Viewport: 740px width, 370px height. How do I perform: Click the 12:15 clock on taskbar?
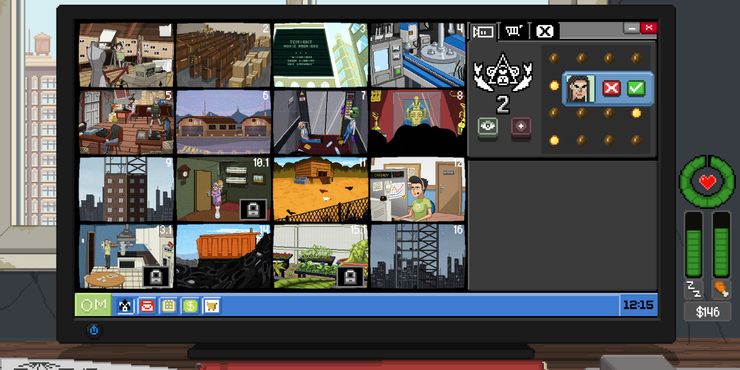pyautogui.click(x=638, y=305)
